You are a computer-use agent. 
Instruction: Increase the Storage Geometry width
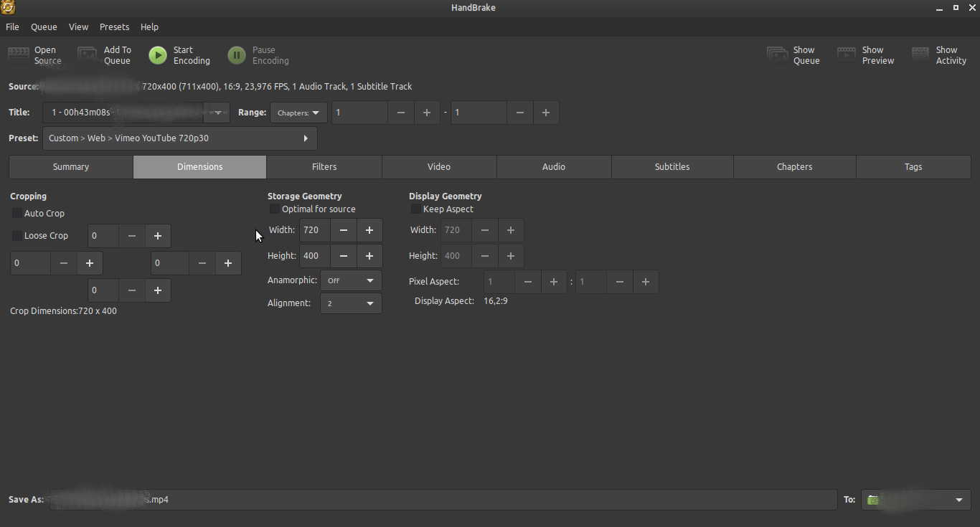click(369, 230)
